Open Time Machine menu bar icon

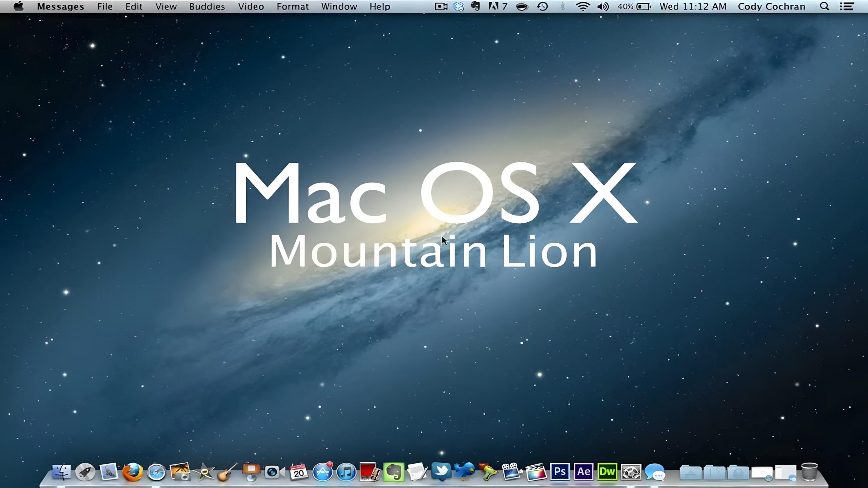click(x=542, y=6)
